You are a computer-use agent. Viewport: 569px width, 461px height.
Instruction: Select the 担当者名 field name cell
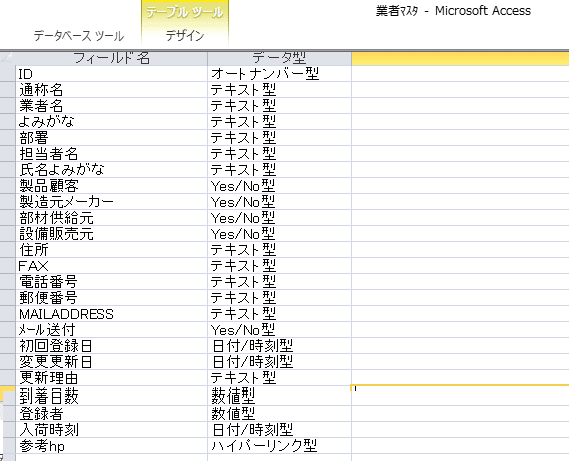111,154
